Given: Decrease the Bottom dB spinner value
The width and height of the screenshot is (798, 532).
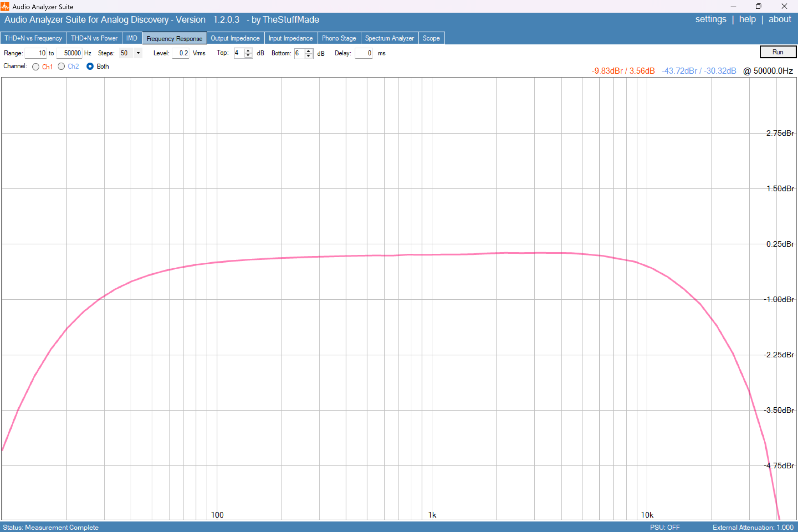Looking at the screenshot, I should click(309, 55).
